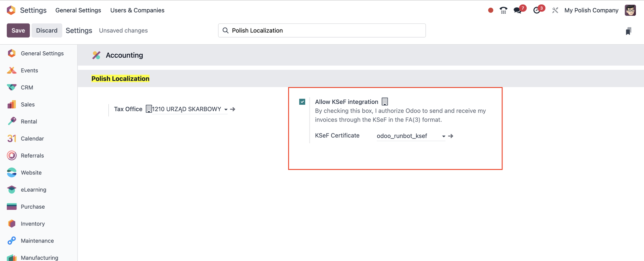This screenshot has height=261, width=644.
Task: Open the Users & Companies menu
Action: [x=137, y=10]
